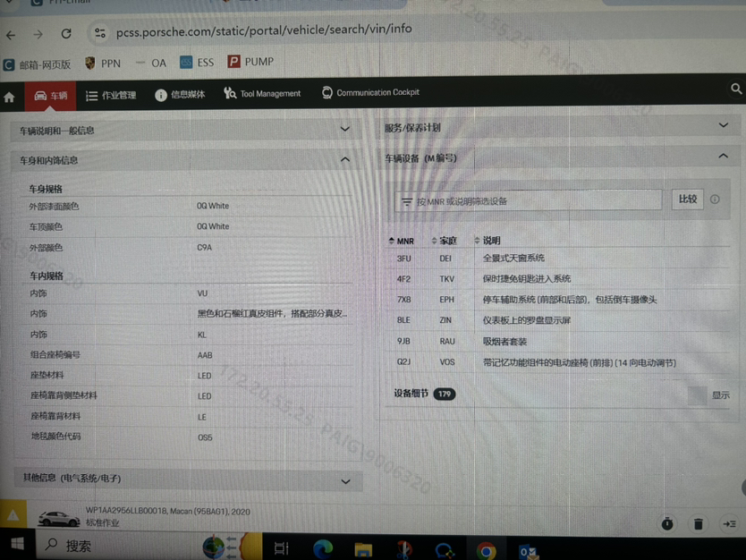This screenshot has height=560, width=746.
Task: Select the 9JB 吸烟者套装 row
Action: (557, 341)
